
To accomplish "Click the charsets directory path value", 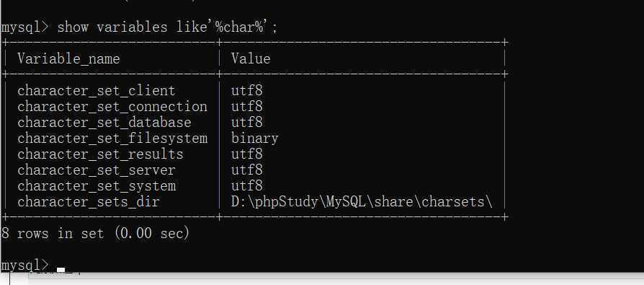I will [362, 202].
